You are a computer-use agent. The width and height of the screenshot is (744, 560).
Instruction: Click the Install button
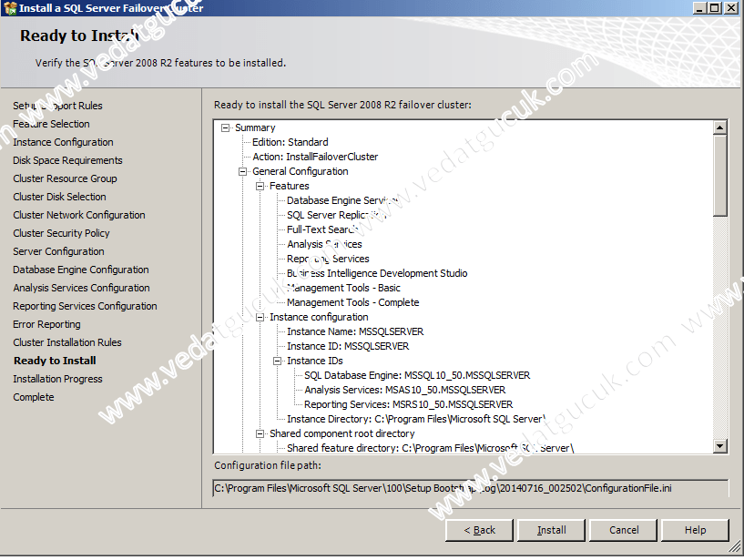551,530
